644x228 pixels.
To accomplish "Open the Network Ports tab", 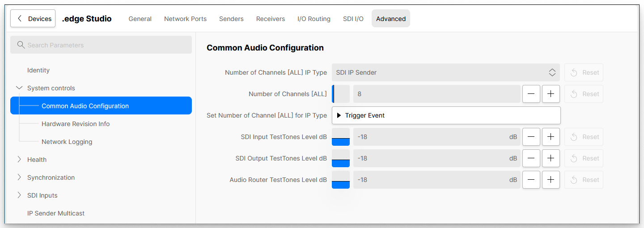I will click(x=185, y=19).
